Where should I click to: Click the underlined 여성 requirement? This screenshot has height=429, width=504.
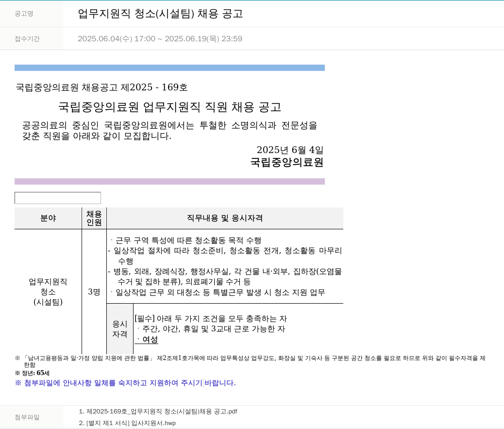147,340
